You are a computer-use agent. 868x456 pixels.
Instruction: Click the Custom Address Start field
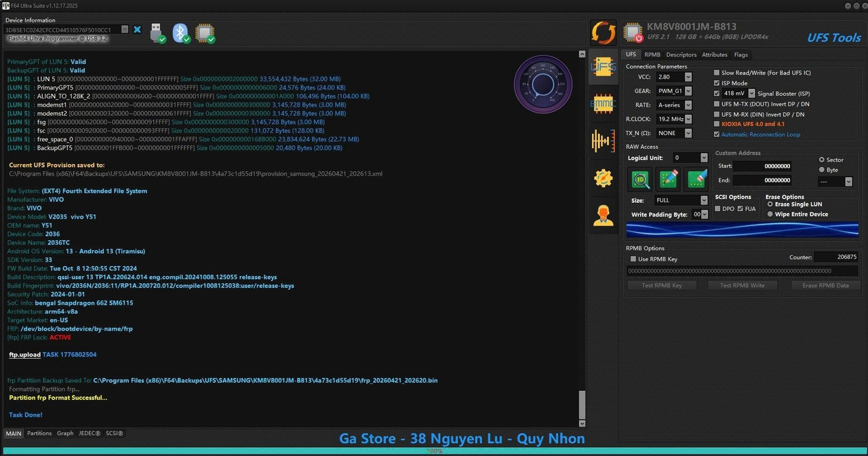click(762, 166)
